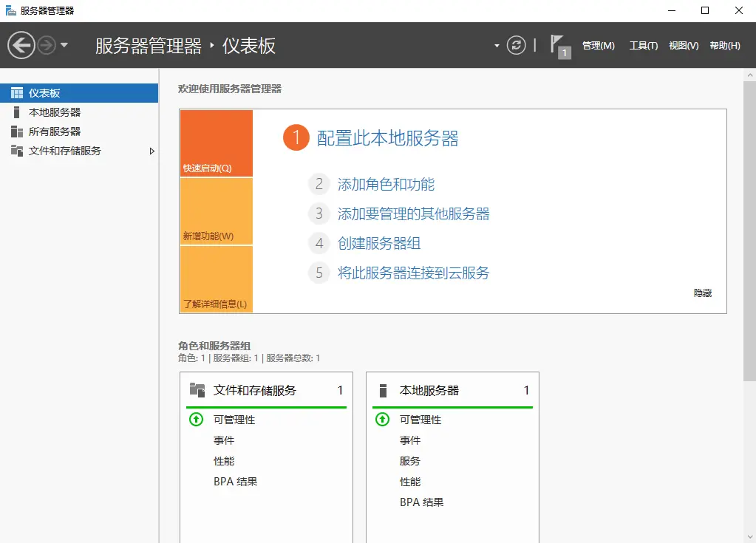Select 本地服务器 in the sidebar
Image resolution: width=756 pixels, height=543 pixels.
click(79, 112)
